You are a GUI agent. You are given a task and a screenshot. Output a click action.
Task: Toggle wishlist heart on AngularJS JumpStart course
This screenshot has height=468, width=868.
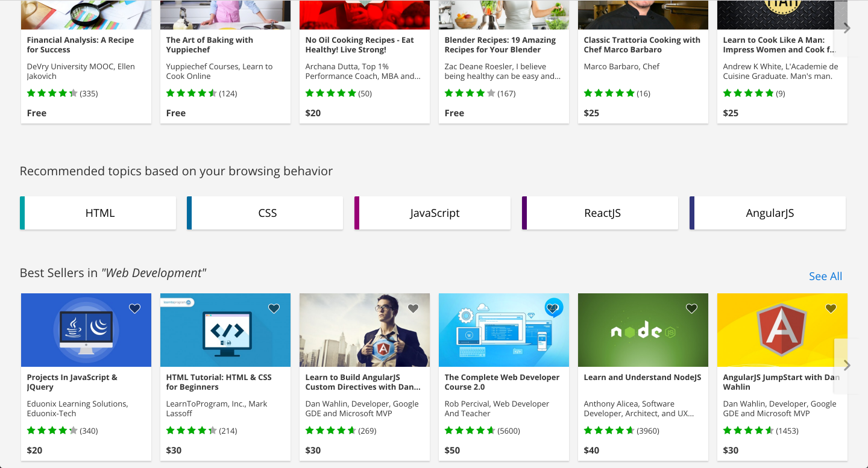click(831, 308)
